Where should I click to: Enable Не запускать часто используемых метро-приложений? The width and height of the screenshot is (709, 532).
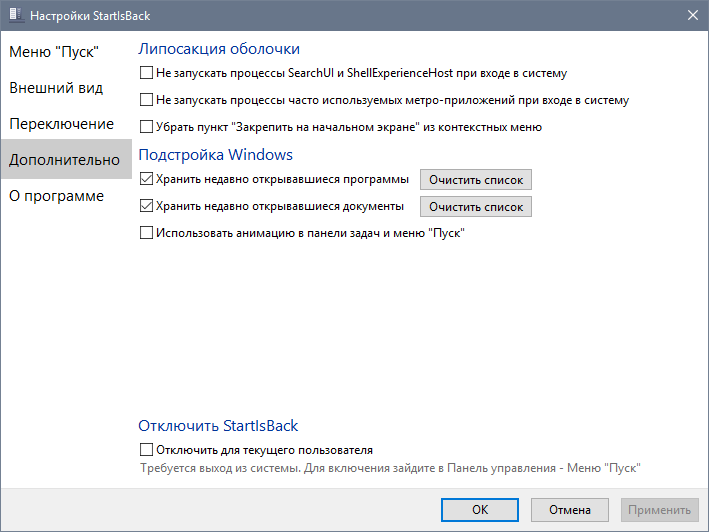tap(146, 99)
